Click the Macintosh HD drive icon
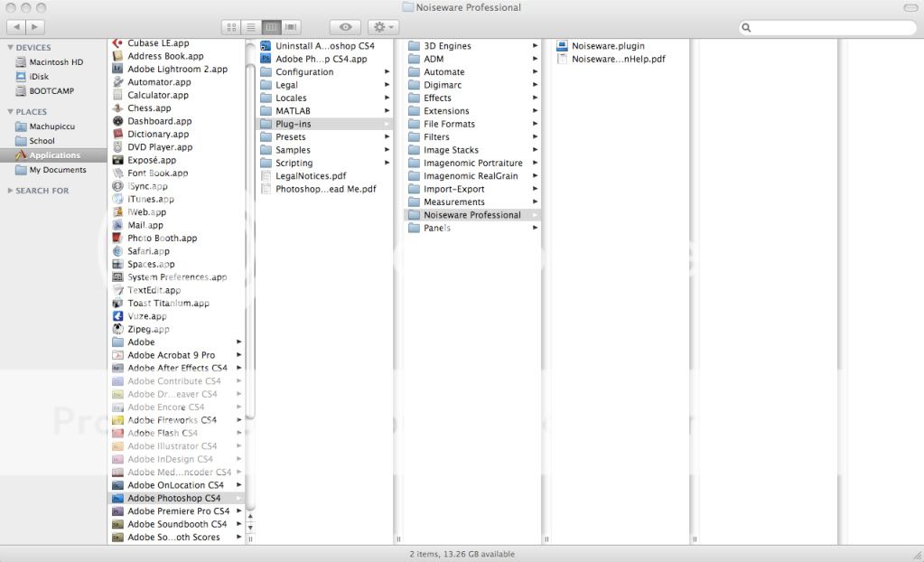Image resolution: width=924 pixels, height=562 pixels. [x=21, y=62]
